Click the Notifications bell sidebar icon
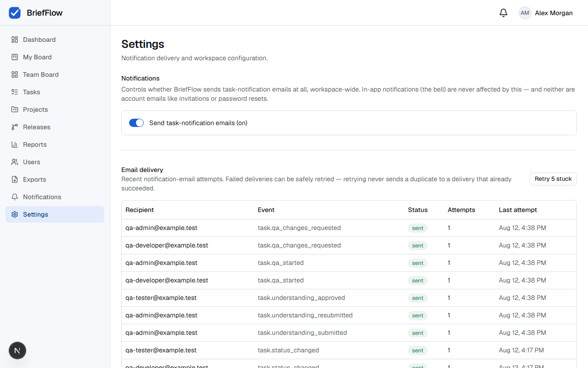Image resolution: width=588 pixels, height=368 pixels. 15,197
